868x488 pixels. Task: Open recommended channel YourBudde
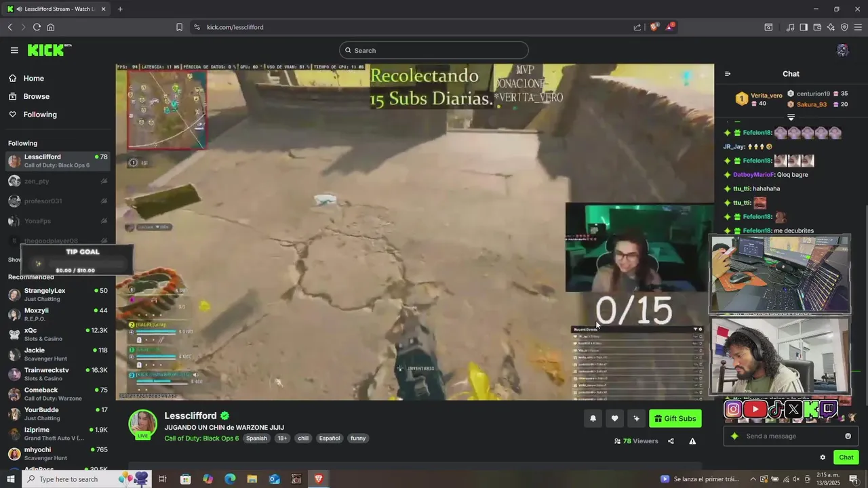click(x=58, y=414)
